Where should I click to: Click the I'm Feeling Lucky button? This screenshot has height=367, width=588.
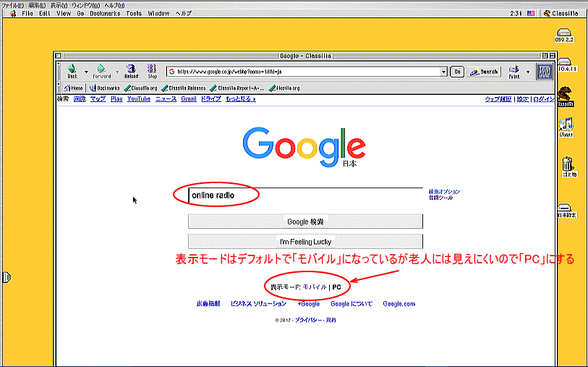305,242
